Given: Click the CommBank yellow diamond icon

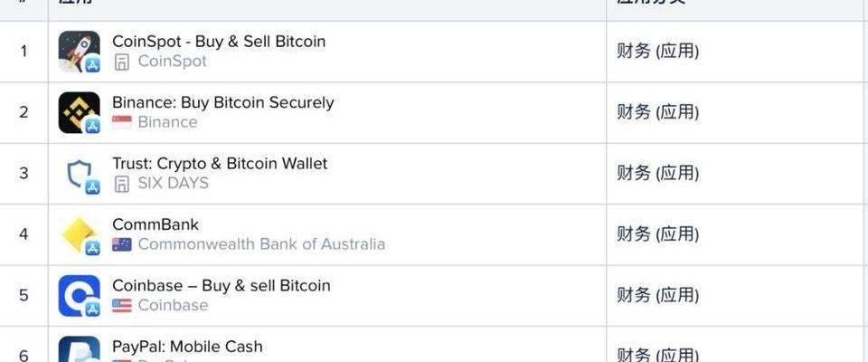Looking at the screenshot, I should click(79, 234).
